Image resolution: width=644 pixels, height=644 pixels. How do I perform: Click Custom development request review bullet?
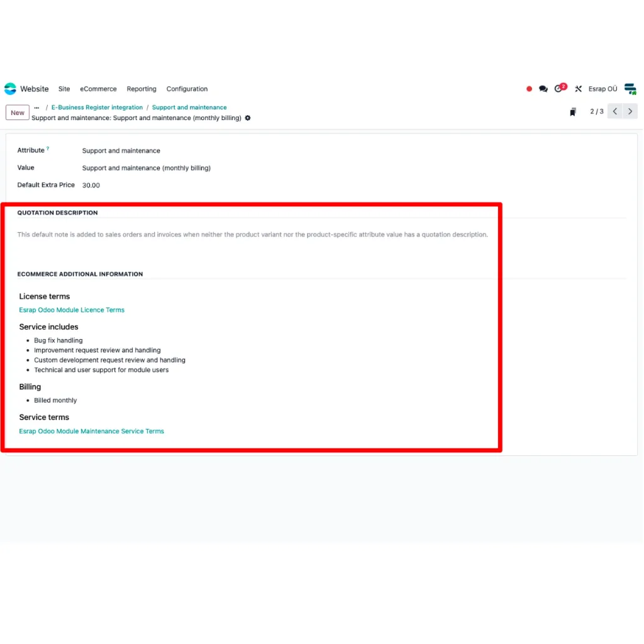coord(109,360)
